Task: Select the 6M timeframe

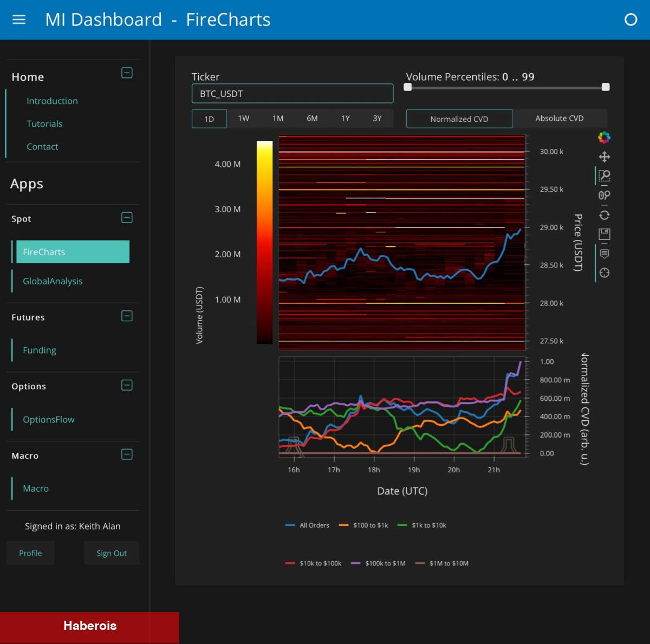Action: [x=312, y=118]
